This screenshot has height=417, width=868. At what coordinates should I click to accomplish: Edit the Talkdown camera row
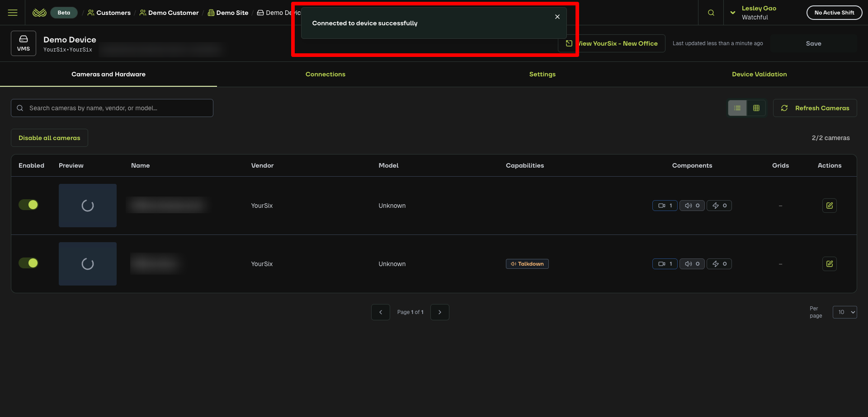(x=829, y=264)
